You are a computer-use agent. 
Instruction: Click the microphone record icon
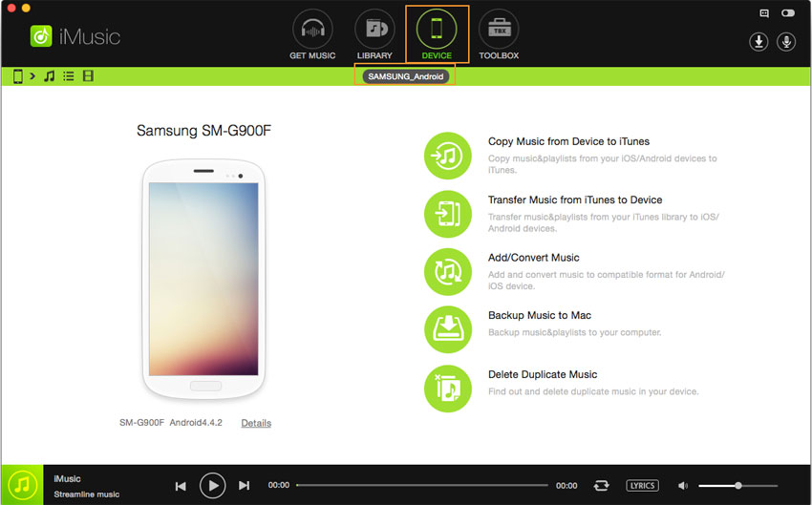tap(786, 42)
